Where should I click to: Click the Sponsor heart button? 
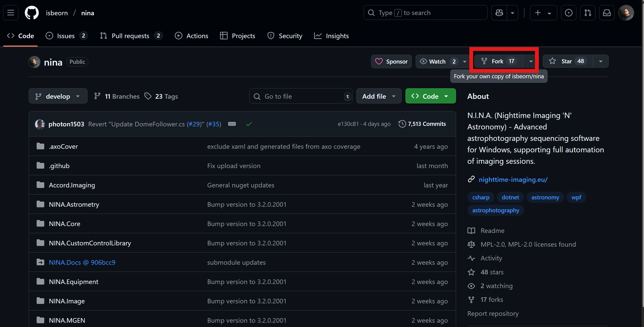click(391, 61)
